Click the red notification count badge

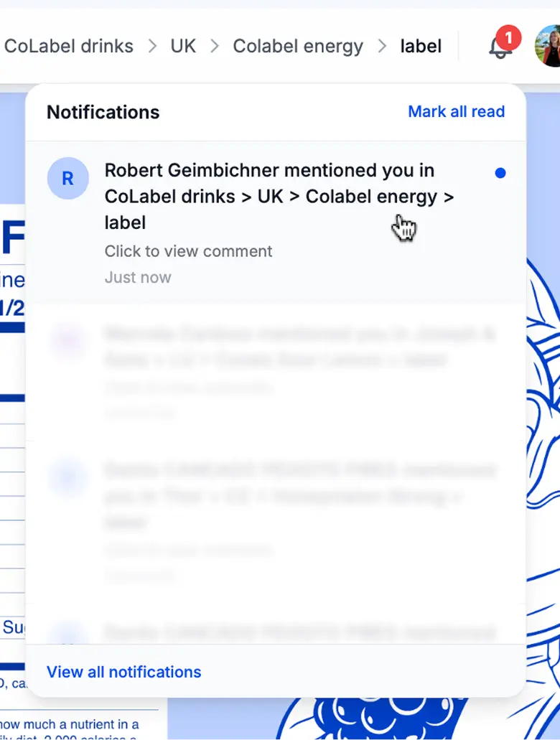508,36
